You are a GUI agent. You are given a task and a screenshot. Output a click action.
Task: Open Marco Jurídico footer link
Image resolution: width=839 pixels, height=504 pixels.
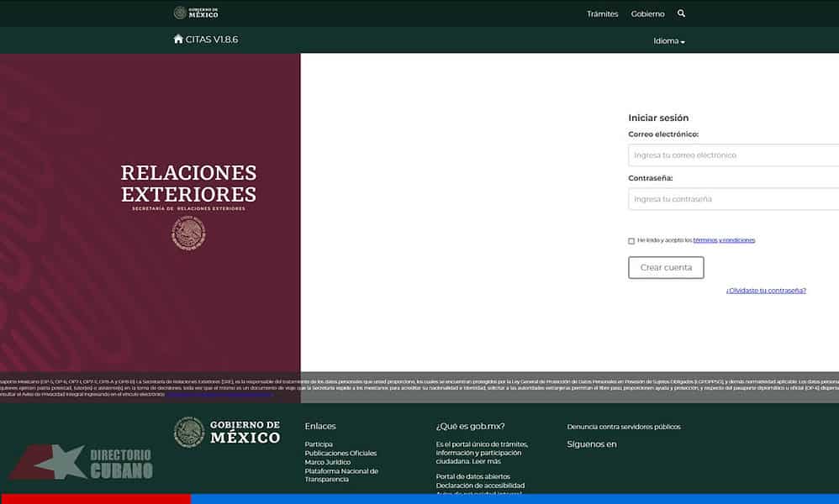click(328, 462)
